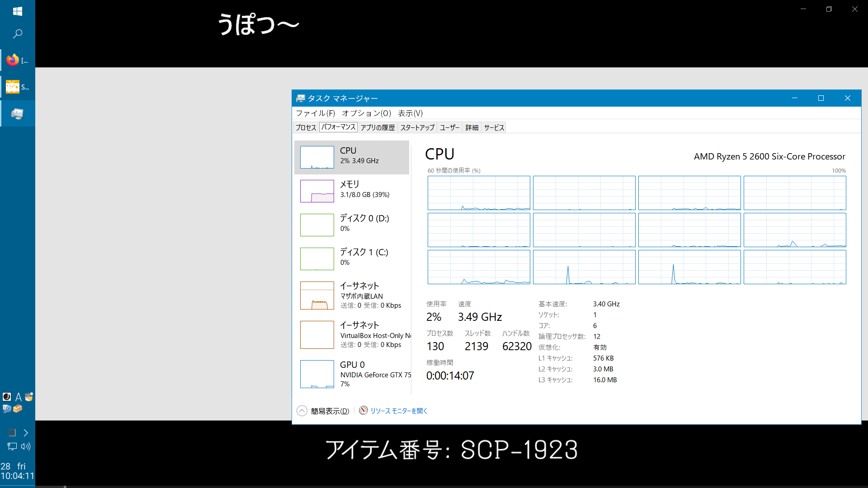Select ディスク 1 (C:) in the sidebar
868x488 pixels.
pos(353,258)
